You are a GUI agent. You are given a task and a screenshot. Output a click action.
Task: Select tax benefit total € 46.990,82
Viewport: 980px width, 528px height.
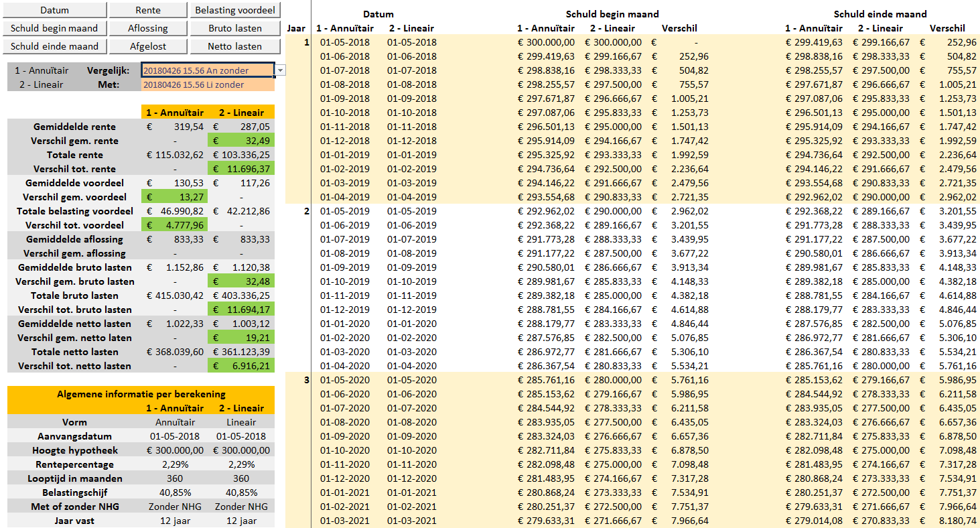click(174, 211)
